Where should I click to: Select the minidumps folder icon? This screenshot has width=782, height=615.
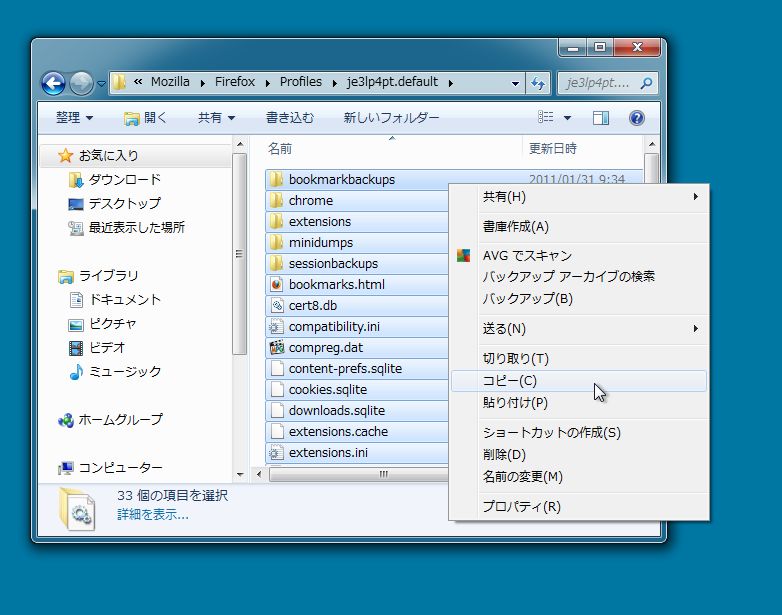tap(276, 242)
